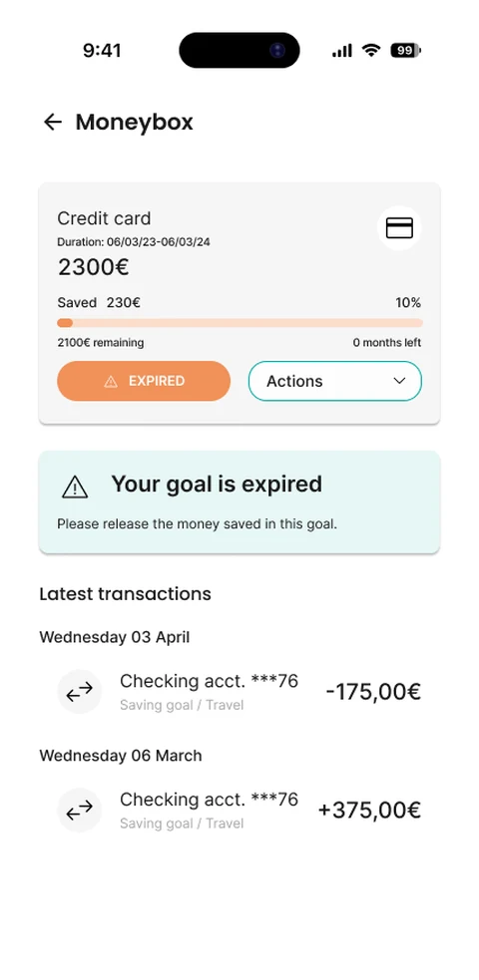Expand the chevron in Actions menu

(x=399, y=381)
